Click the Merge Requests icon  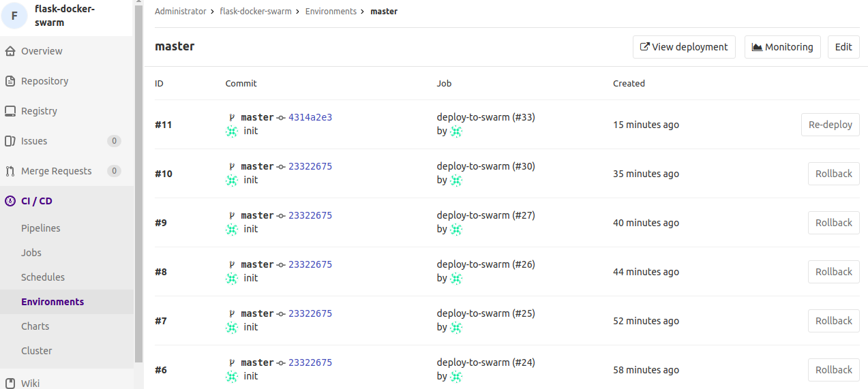10,171
